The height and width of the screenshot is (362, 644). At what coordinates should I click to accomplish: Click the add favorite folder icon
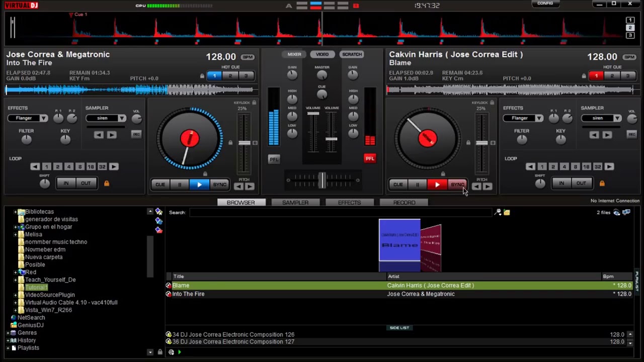click(159, 212)
